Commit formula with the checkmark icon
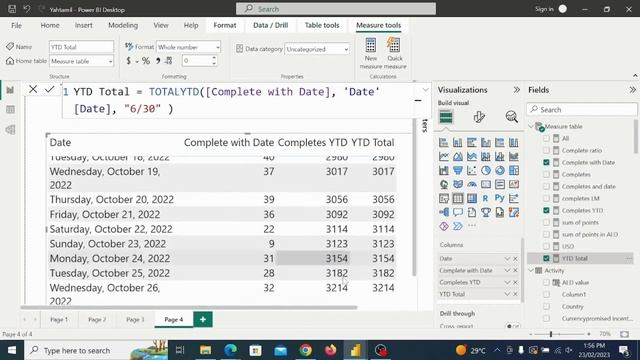Screen dimensions: 640x360 [49, 89]
